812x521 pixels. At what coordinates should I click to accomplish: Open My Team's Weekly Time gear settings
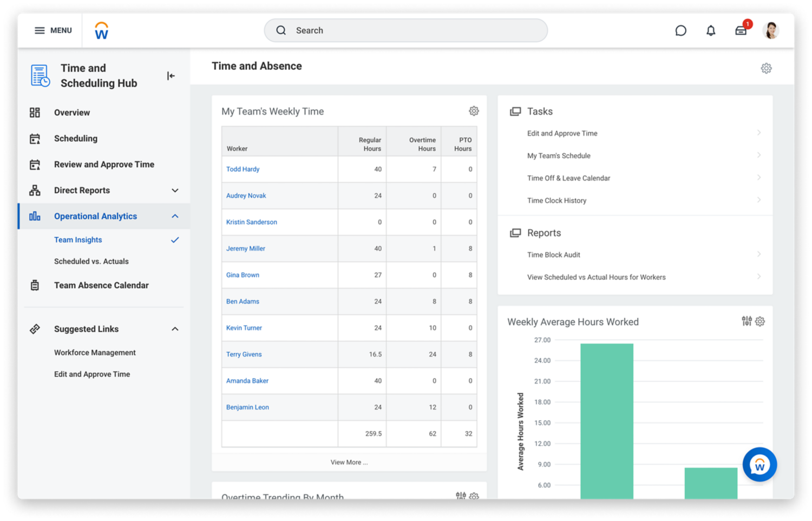(x=474, y=111)
